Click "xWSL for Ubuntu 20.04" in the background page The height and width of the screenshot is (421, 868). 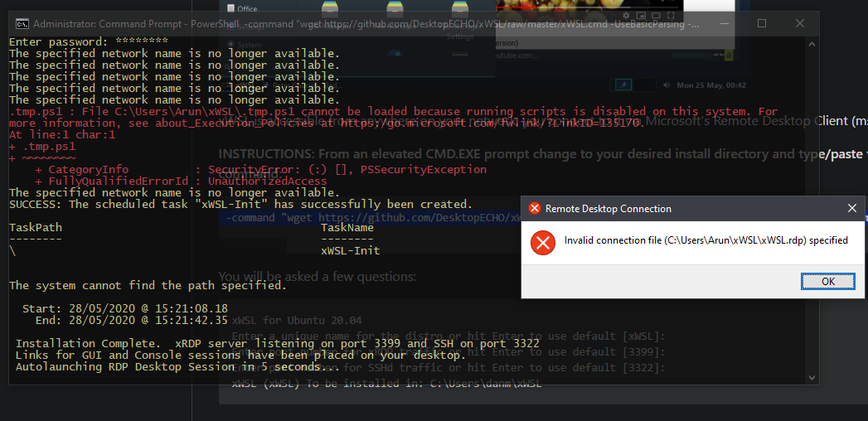click(297, 321)
